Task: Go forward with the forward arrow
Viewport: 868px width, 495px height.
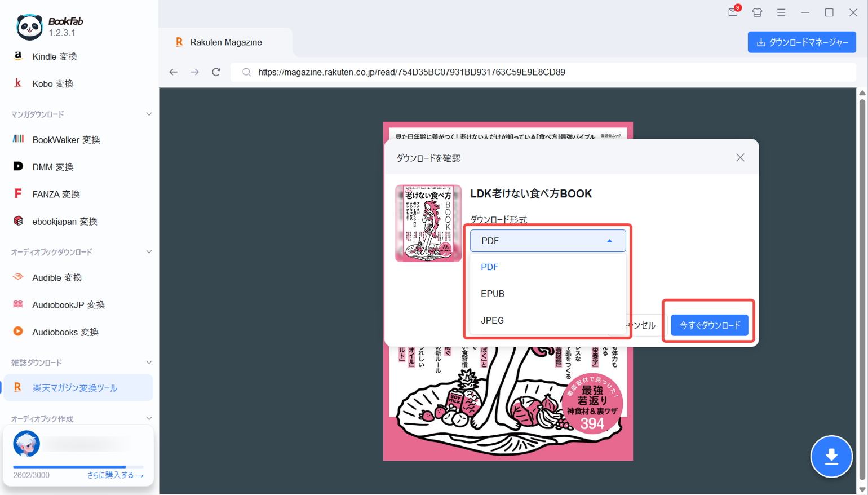Action: tap(195, 72)
